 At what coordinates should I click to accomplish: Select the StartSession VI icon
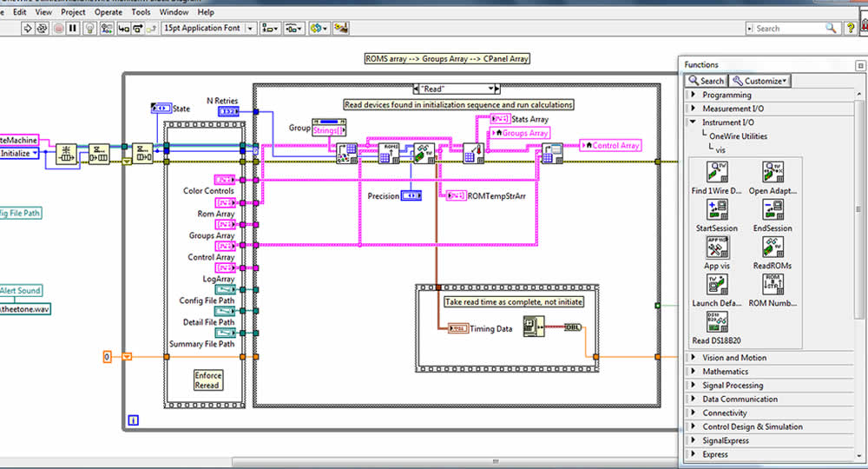[x=717, y=209]
